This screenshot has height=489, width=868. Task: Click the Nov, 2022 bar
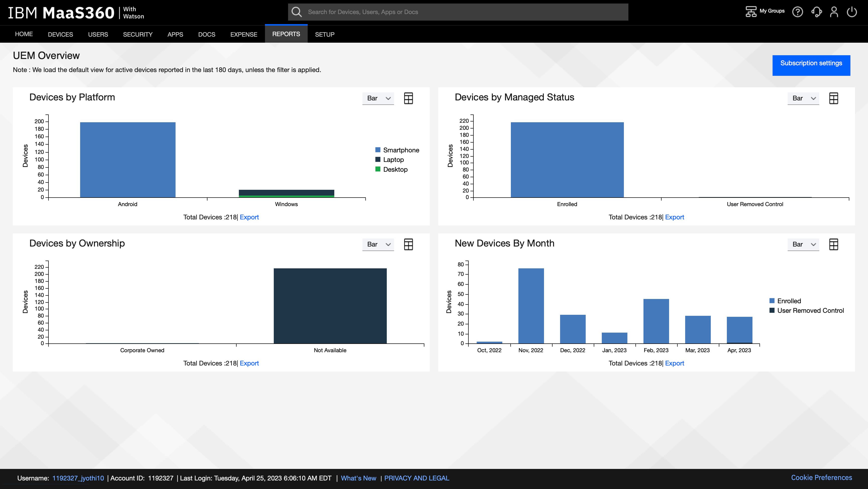tap(531, 306)
